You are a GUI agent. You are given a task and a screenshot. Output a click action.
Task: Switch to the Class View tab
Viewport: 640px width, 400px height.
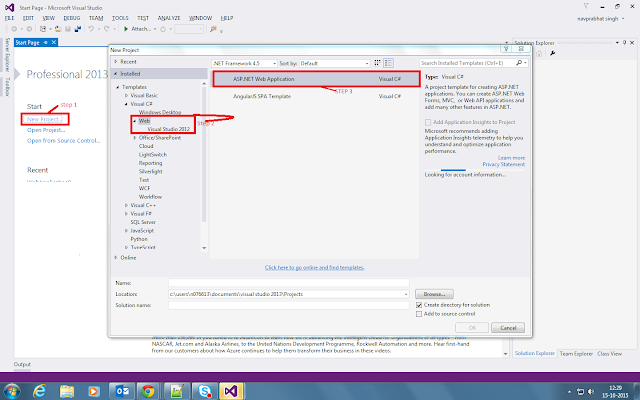coord(609,354)
